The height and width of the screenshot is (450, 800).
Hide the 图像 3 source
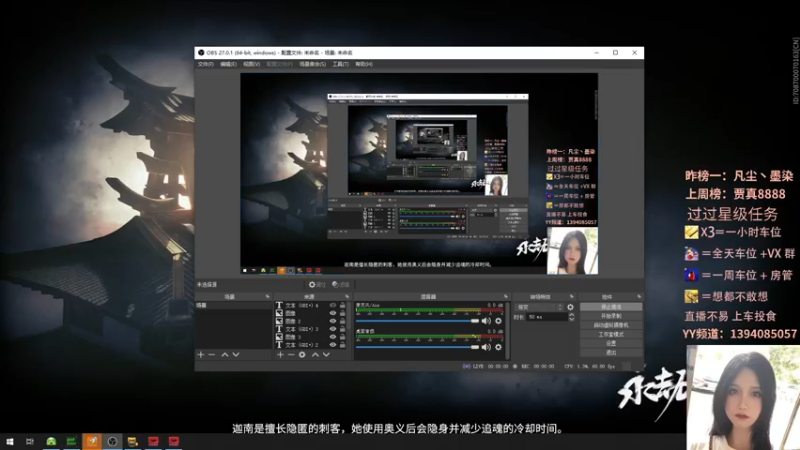pyautogui.click(x=333, y=337)
